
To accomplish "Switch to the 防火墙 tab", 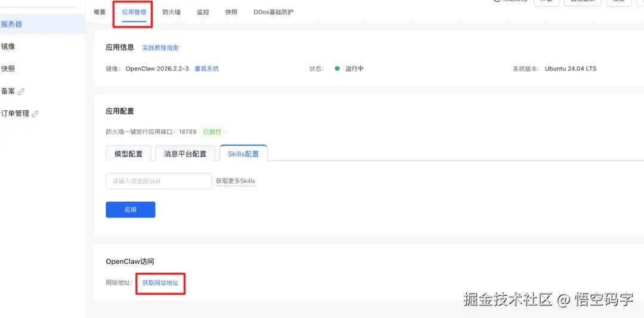I will 171,13.
